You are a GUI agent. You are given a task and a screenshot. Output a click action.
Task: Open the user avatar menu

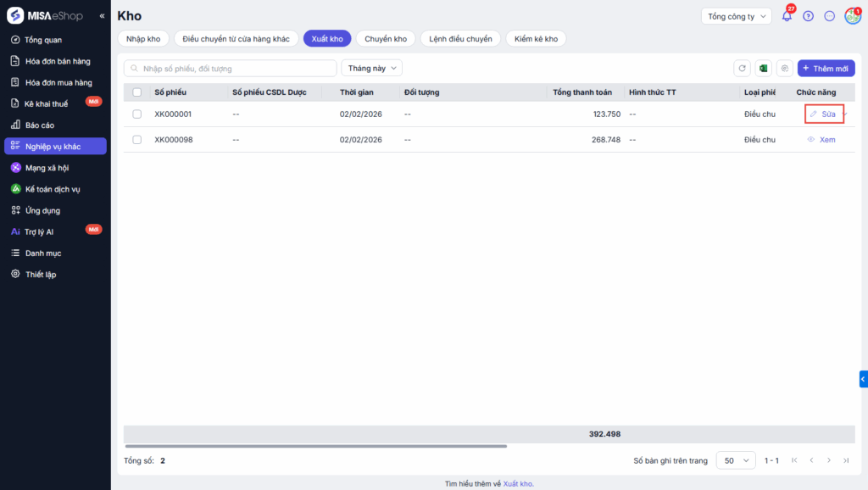[x=853, y=16]
